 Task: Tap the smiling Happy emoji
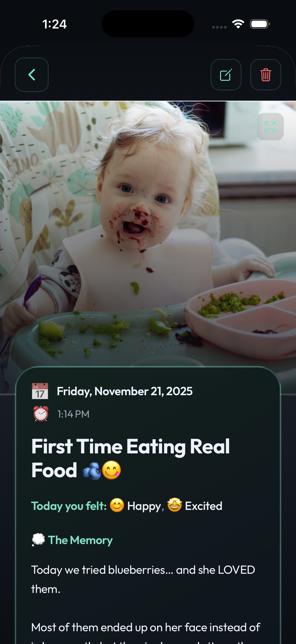(x=117, y=505)
